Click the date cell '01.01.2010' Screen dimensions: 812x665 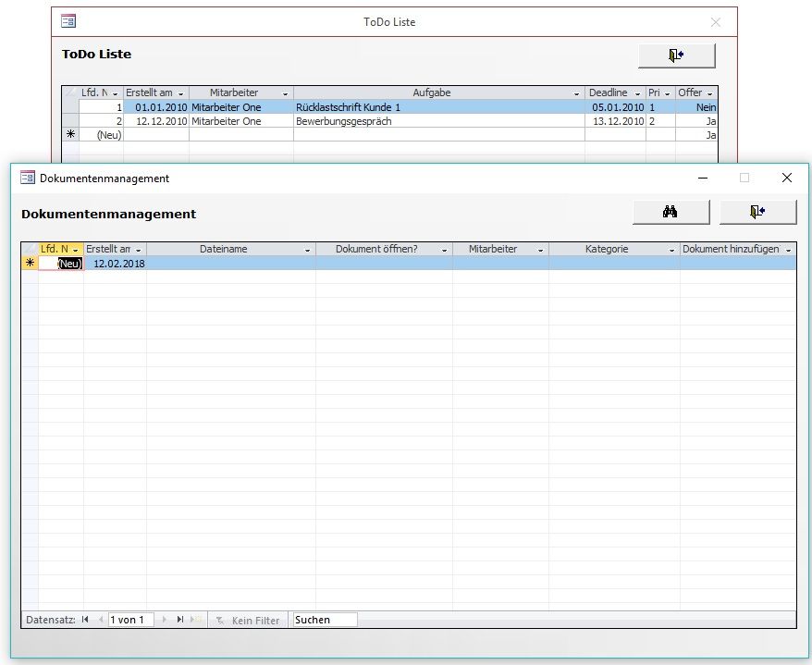pos(156,107)
